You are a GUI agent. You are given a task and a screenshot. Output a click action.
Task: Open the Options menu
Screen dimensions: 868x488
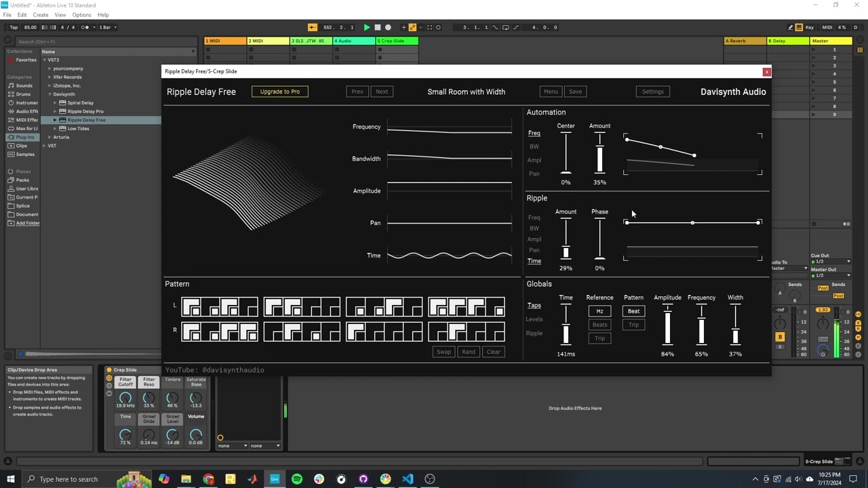pos(81,15)
